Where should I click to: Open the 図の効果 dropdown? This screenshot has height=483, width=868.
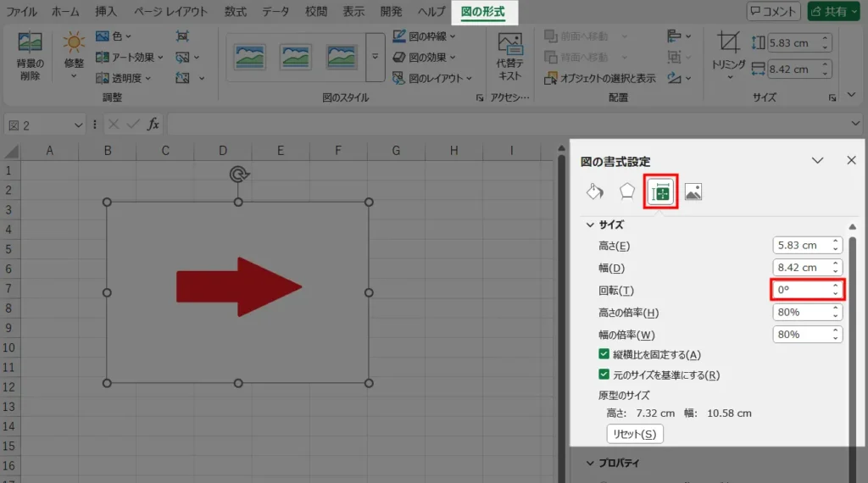click(426, 58)
